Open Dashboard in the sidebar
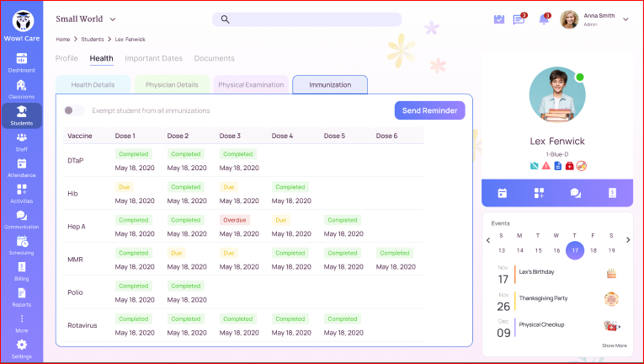Image resolution: width=644 pixels, height=364 pixels. (x=22, y=62)
